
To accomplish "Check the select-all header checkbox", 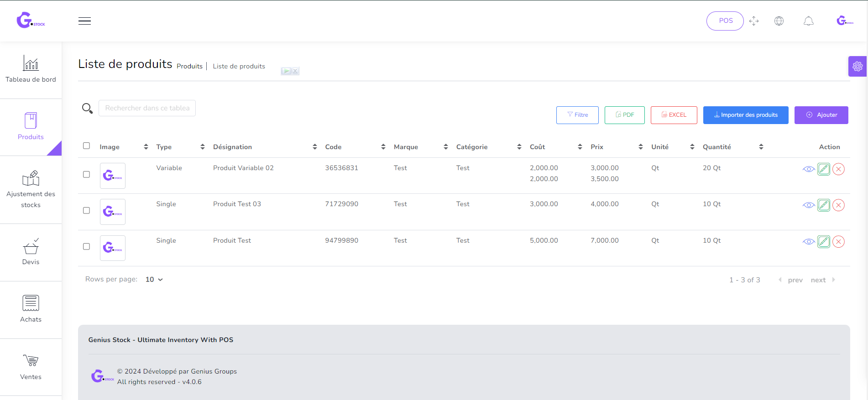I will [86, 146].
